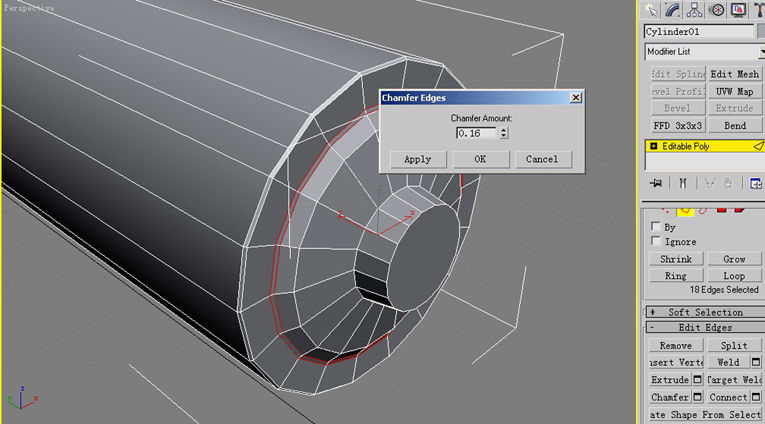Select the Edge sub-object level icon
Viewport: 765px width, 424px height.
685,211
